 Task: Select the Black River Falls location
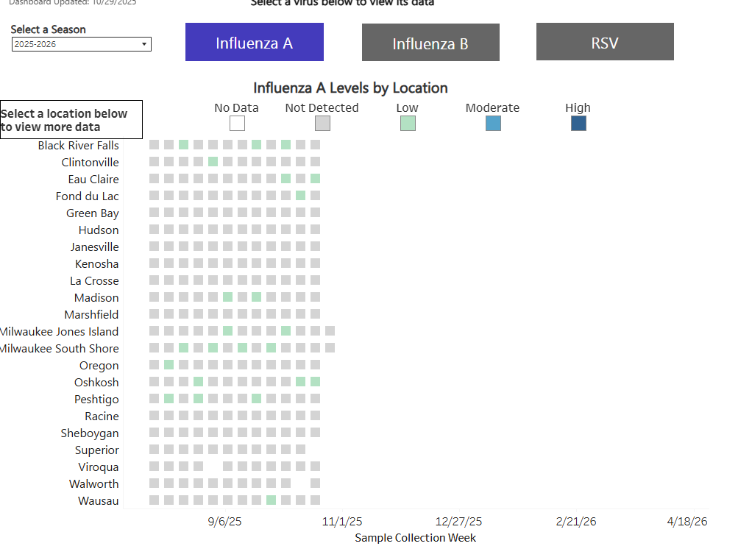[79, 145]
